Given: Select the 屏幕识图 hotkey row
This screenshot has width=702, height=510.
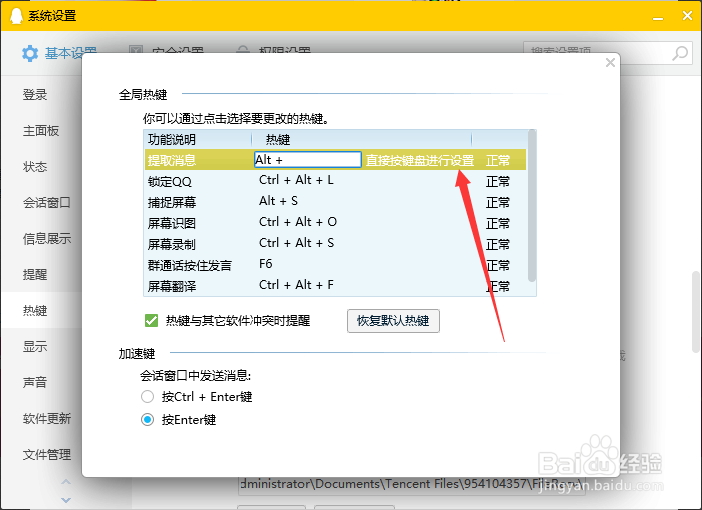Looking at the screenshot, I should [335, 223].
